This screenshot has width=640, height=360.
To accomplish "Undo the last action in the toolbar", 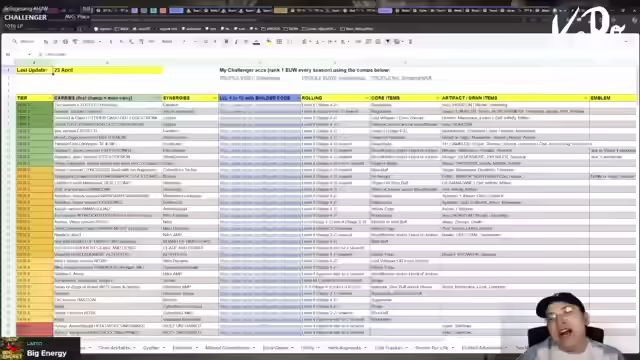I will pyautogui.click(x=46, y=42).
